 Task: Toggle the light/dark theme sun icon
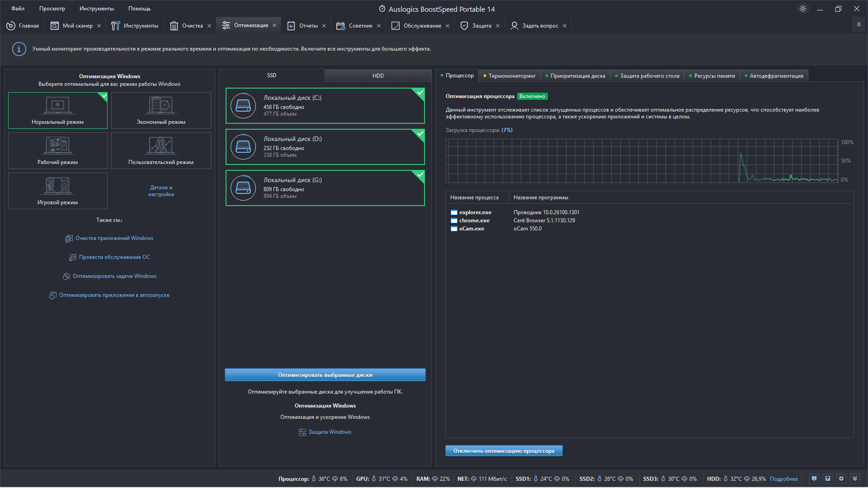click(803, 9)
